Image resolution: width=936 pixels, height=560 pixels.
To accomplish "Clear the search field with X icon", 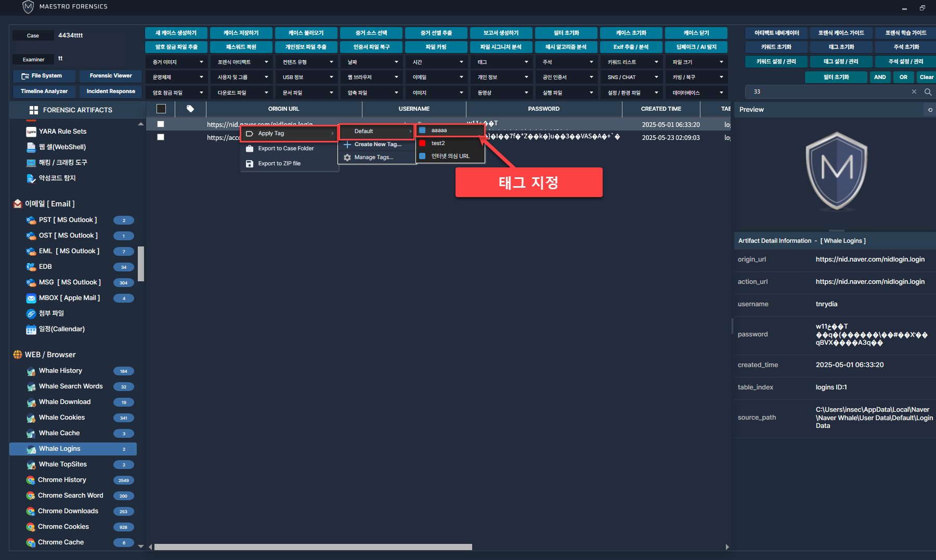I will [x=914, y=92].
